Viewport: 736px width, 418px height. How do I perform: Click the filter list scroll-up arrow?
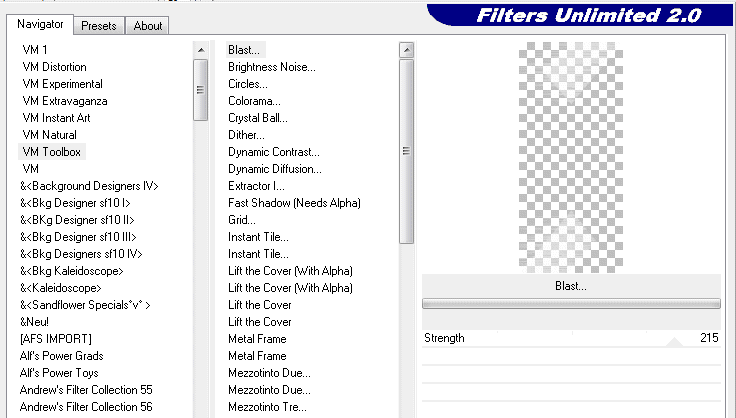tap(406, 50)
